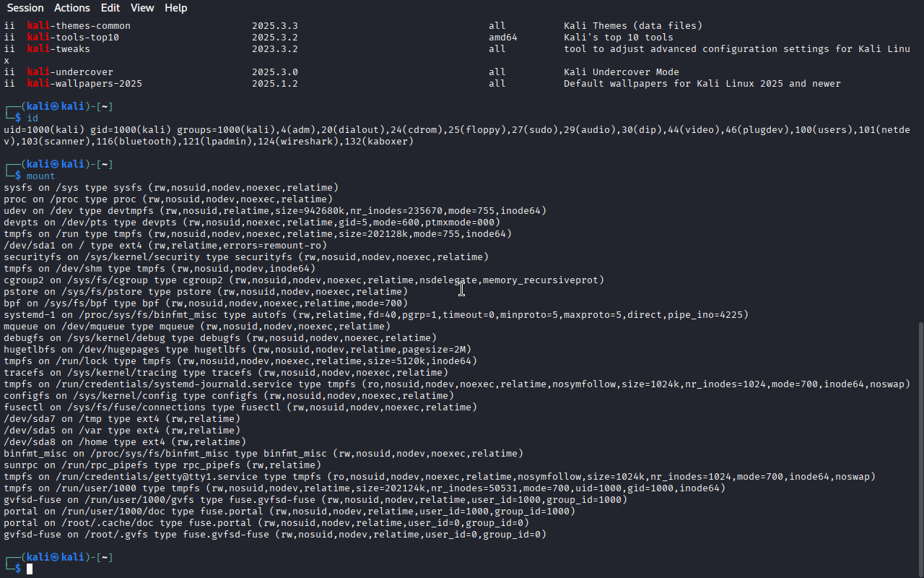Open the Help menu
Viewport: 924px width, 578px height.
[175, 8]
